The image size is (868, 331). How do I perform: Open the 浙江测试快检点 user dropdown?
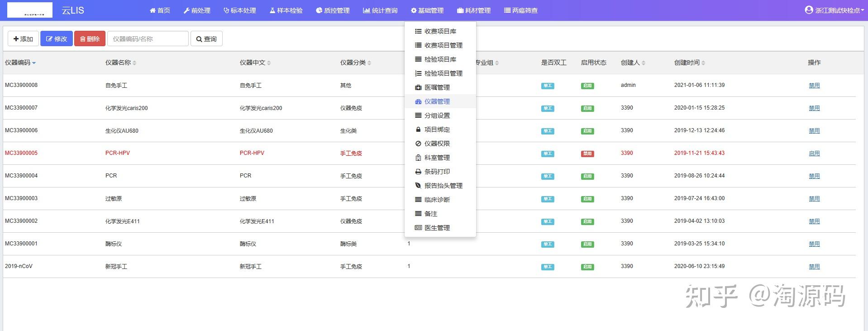[x=834, y=10]
